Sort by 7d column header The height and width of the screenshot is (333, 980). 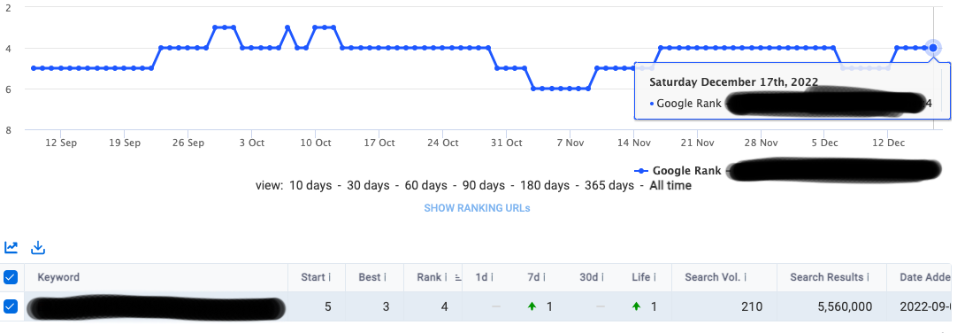point(533,277)
